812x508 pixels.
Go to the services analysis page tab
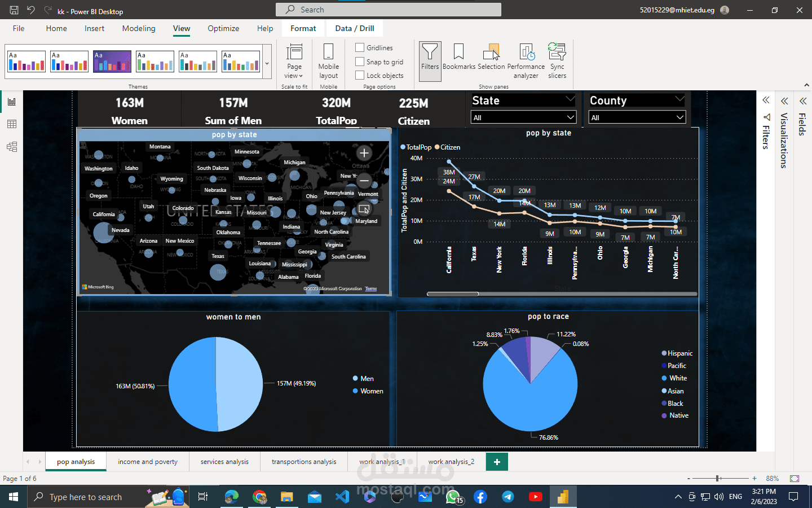point(224,462)
